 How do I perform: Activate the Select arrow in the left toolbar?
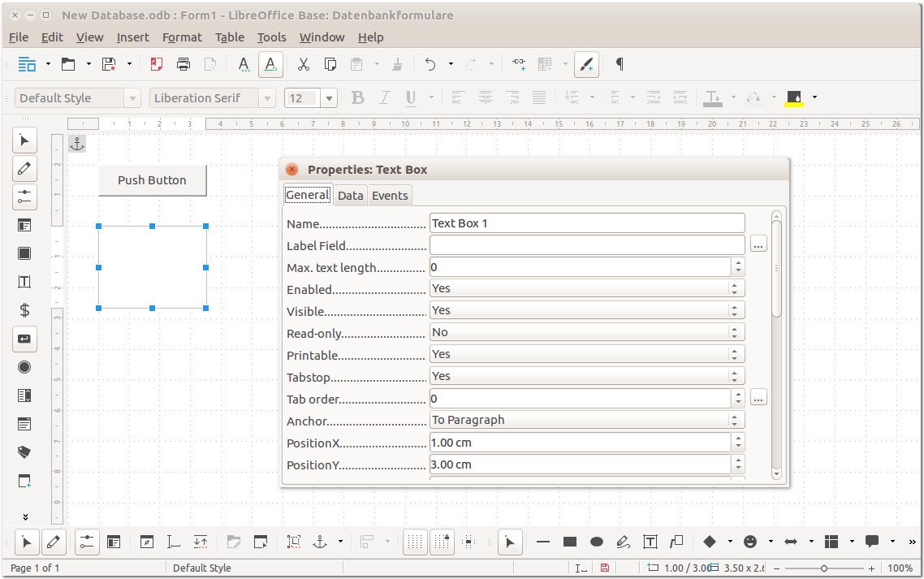coord(24,140)
